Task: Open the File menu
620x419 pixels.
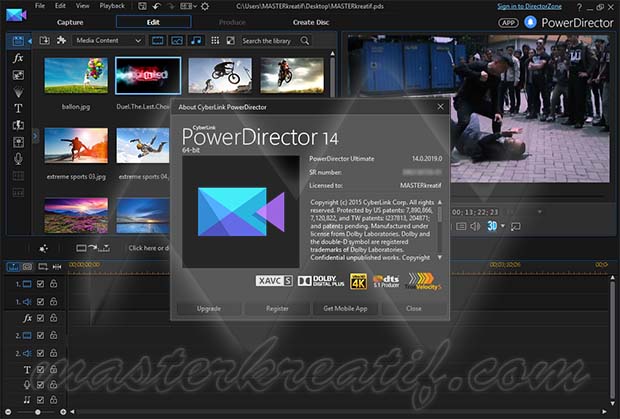Action: pos(40,6)
